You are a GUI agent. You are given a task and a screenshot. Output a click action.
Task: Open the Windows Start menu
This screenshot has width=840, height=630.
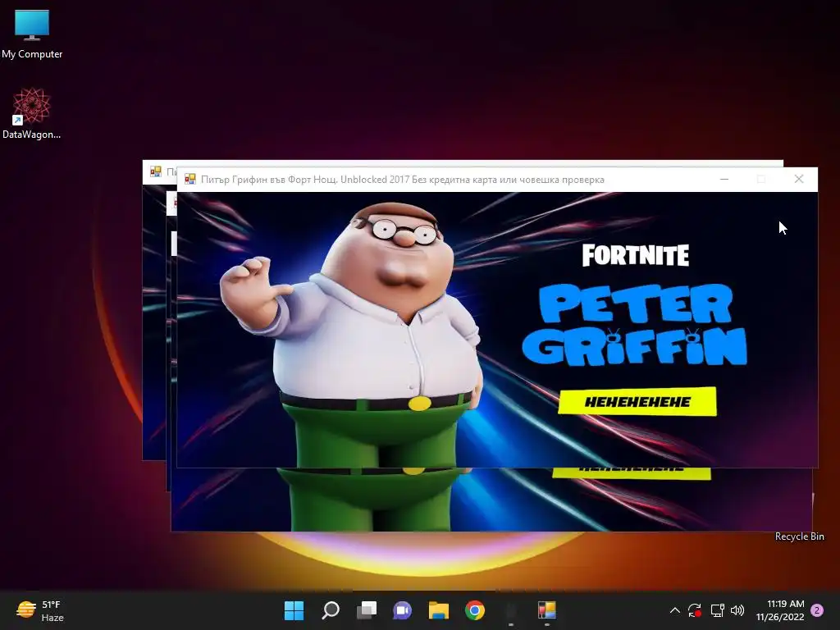294,610
